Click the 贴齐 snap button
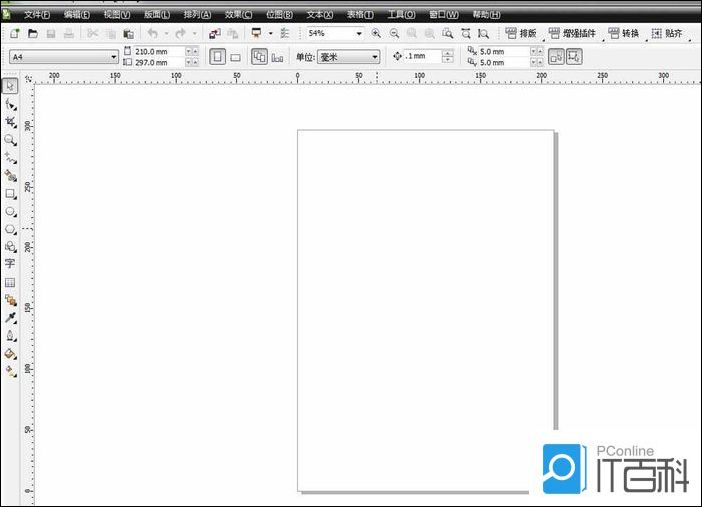Viewport: 702px width, 507px height. pyautogui.click(x=667, y=33)
